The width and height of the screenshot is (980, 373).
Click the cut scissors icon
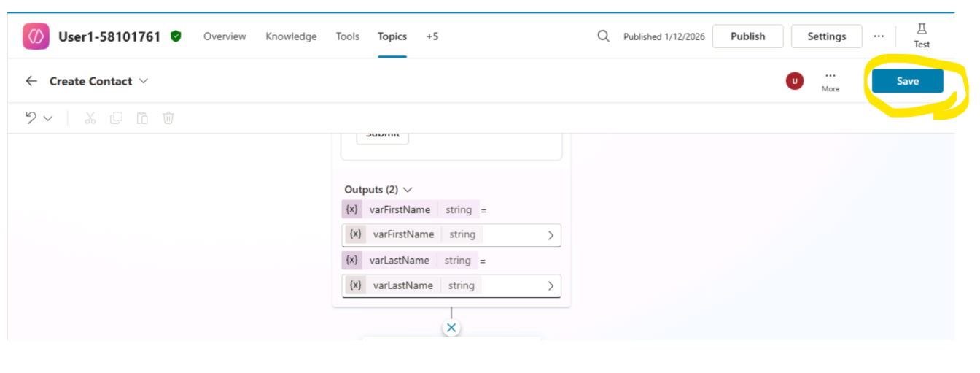[x=90, y=118]
